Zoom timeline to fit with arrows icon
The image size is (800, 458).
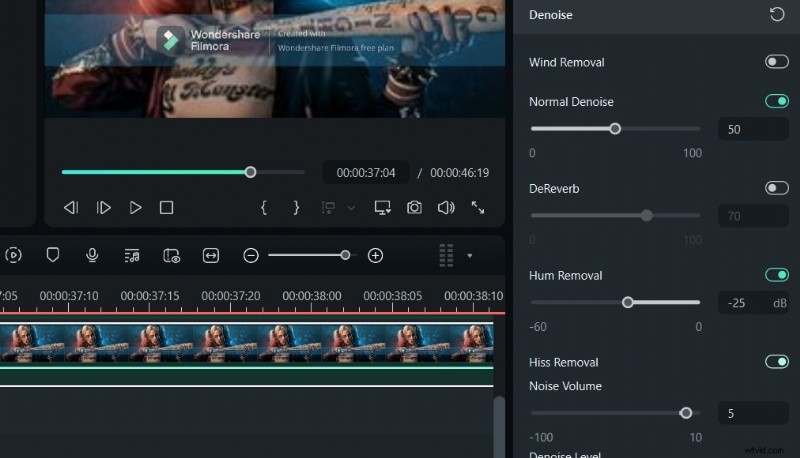211,256
